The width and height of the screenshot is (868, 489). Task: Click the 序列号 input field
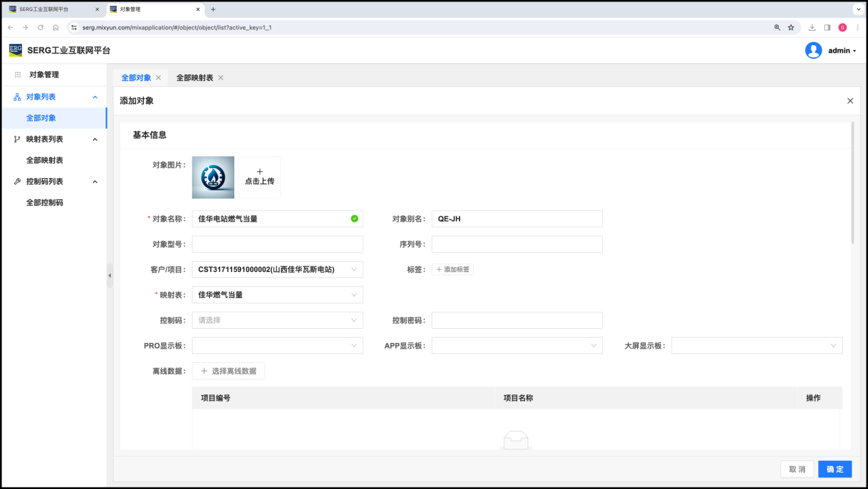[517, 244]
